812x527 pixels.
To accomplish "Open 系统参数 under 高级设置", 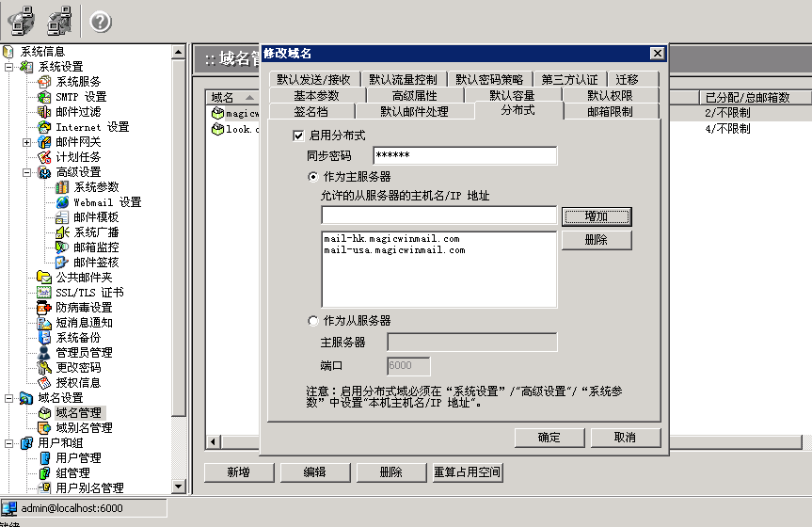I will 96,187.
